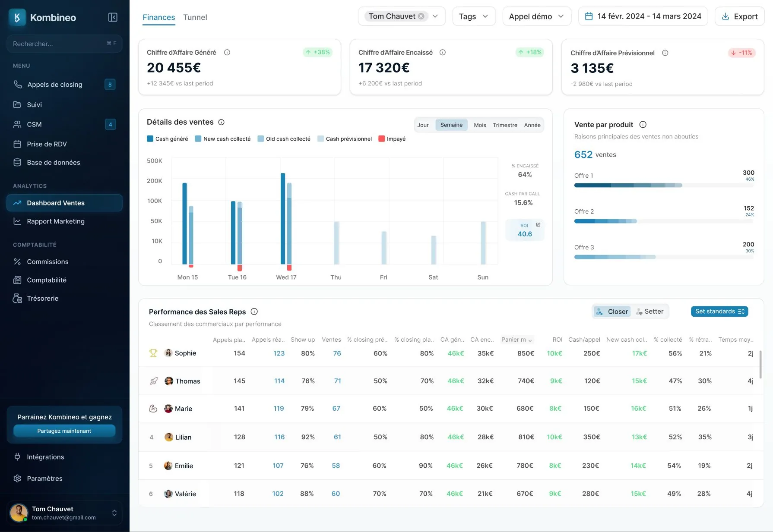The image size is (773, 532).
Task: Collapse the sidebar with the panel icon
Action: coord(113,17)
